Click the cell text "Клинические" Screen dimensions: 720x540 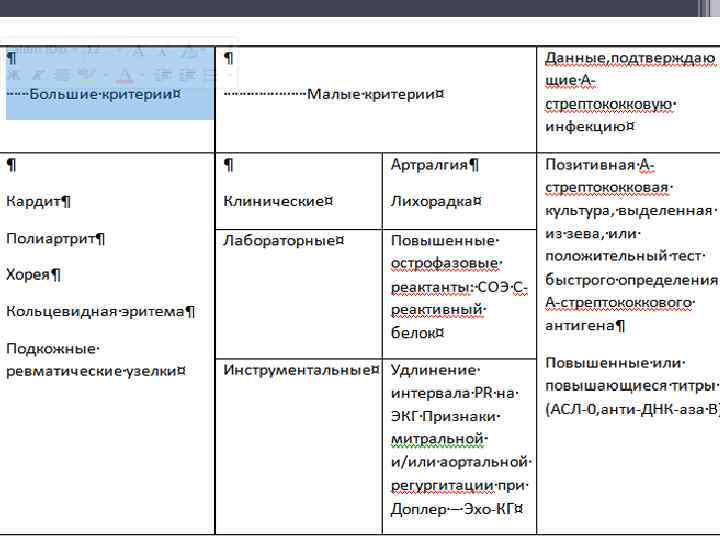(x=274, y=201)
